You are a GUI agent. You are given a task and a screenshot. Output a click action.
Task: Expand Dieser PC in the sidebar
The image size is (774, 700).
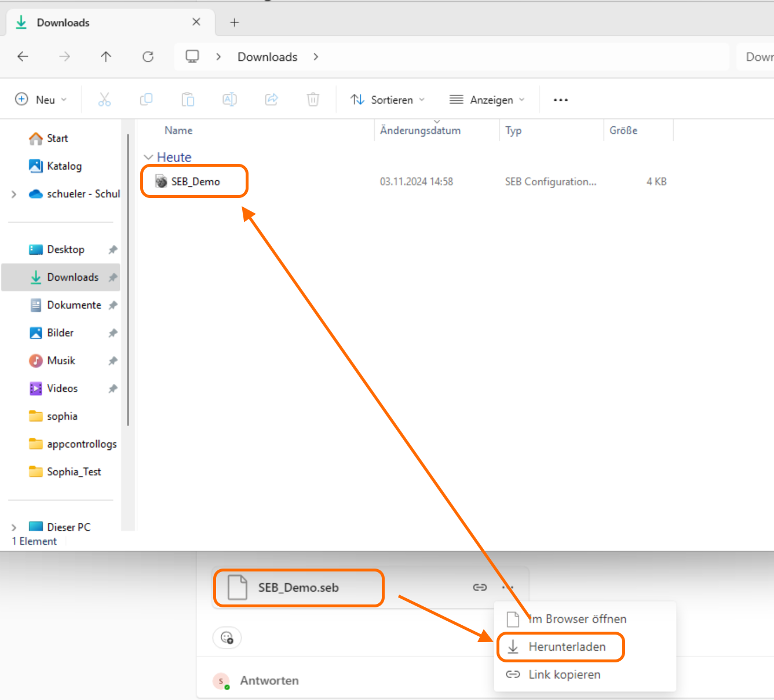pos(14,527)
